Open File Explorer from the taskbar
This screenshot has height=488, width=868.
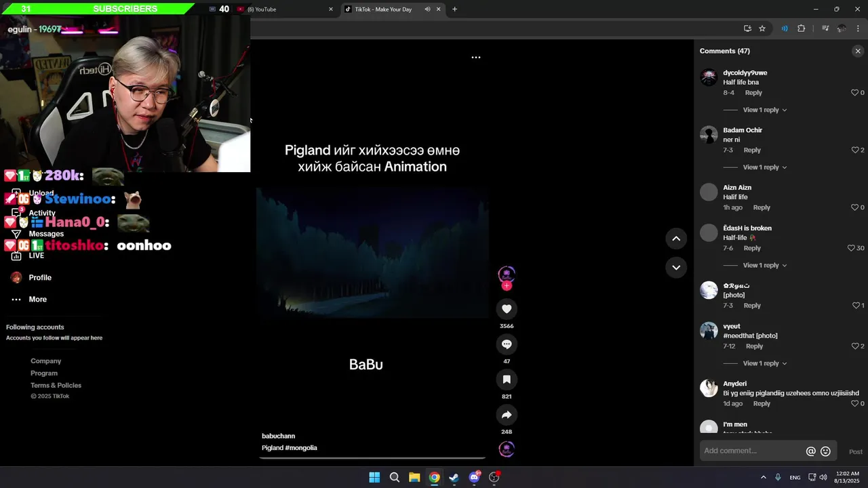[414, 477]
